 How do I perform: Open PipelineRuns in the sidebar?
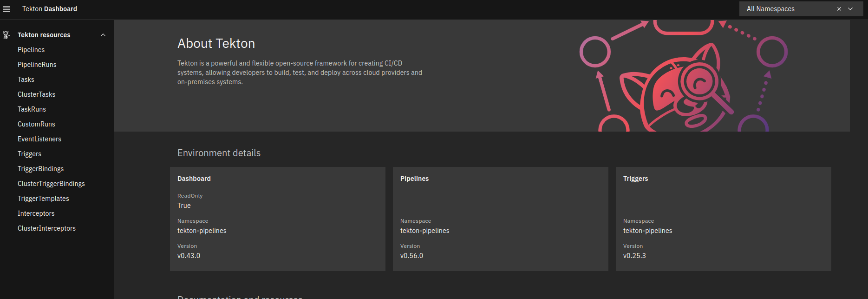37,65
